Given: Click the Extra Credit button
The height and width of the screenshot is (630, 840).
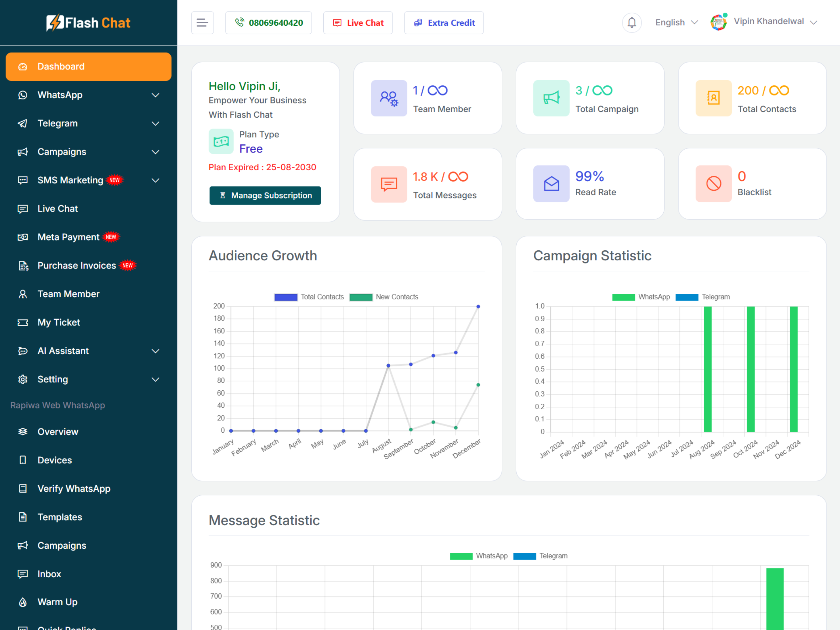Looking at the screenshot, I should point(444,22).
